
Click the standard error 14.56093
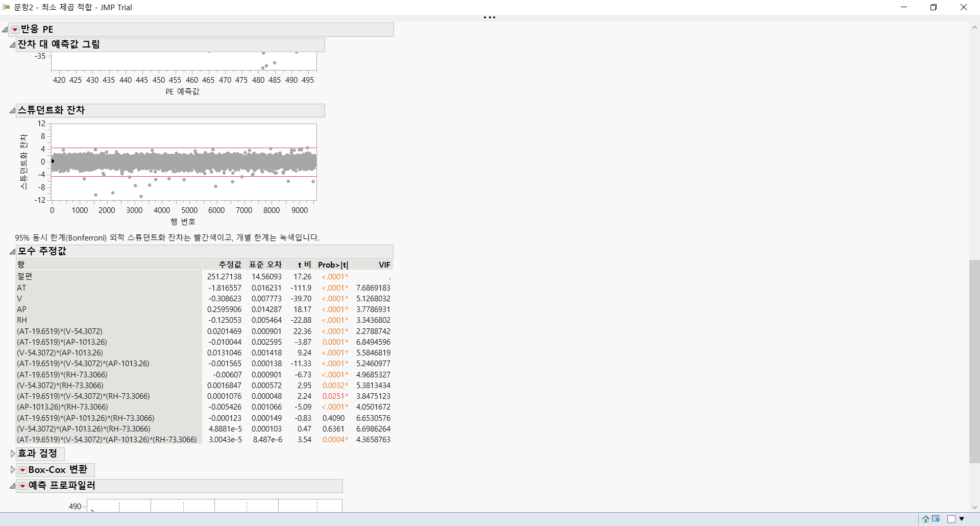[266, 277]
